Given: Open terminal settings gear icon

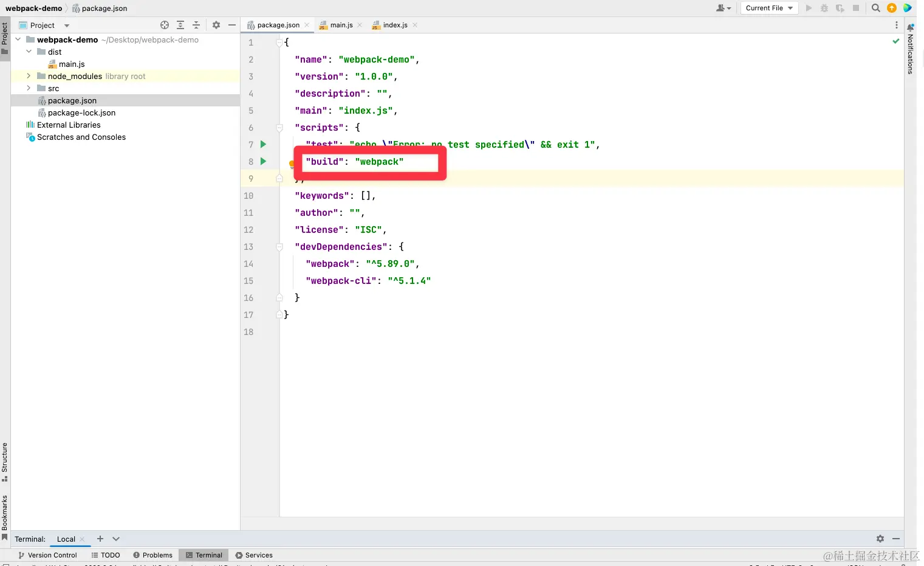Looking at the screenshot, I should [x=880, y=539].
